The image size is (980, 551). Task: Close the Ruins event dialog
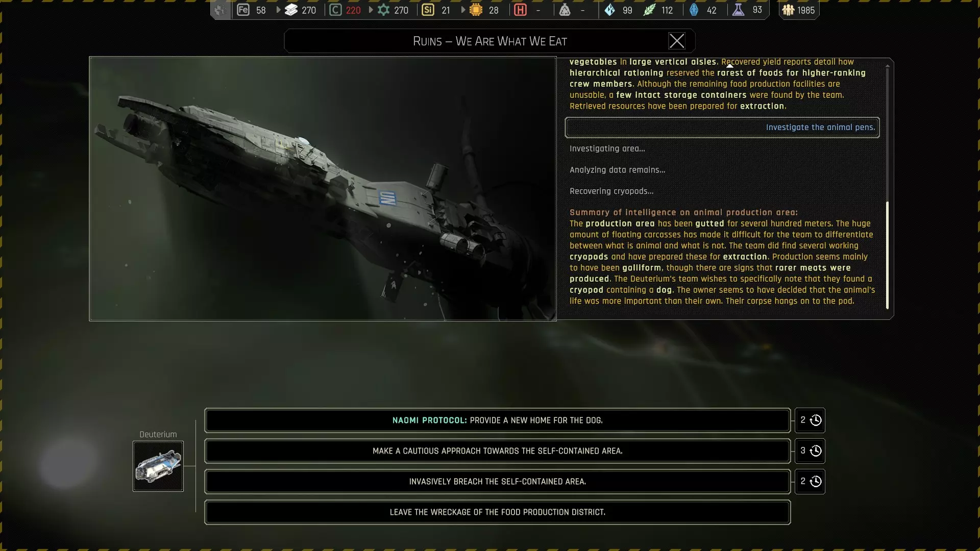[x=676, y=41]
